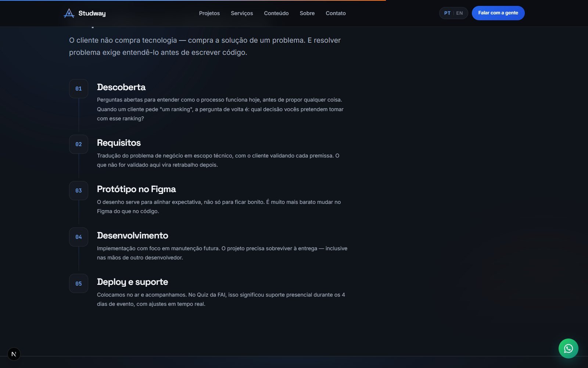Open the WhatsApp chat floating button
Image resolution: width=588 pixels, height=368 pixels.
pos(568,348)
